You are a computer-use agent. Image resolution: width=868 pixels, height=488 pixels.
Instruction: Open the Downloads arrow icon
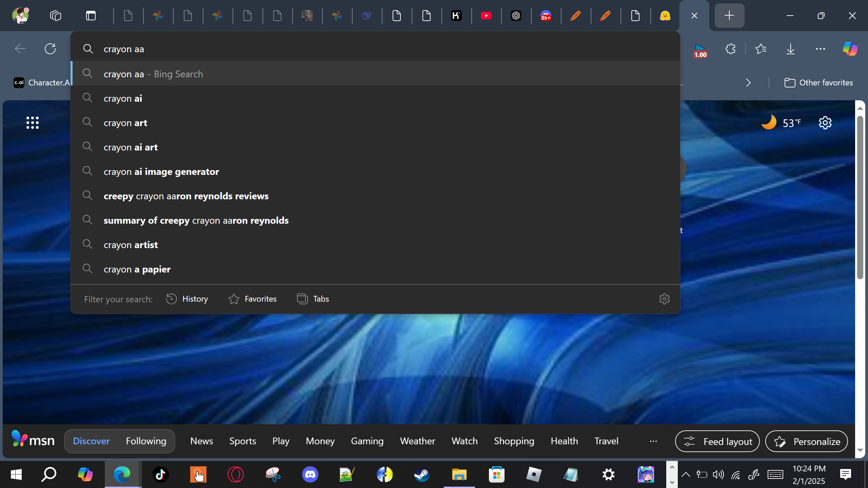click(790, 49)
